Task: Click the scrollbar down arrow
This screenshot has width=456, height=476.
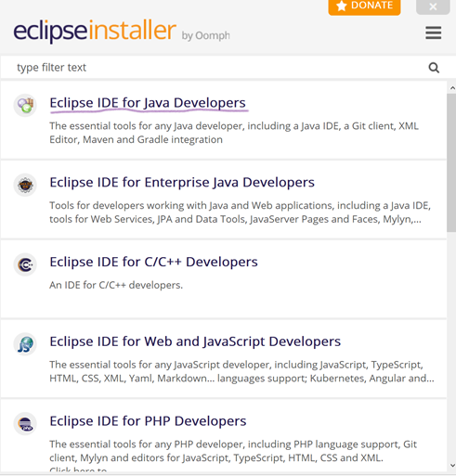Action: coord(452,465)
